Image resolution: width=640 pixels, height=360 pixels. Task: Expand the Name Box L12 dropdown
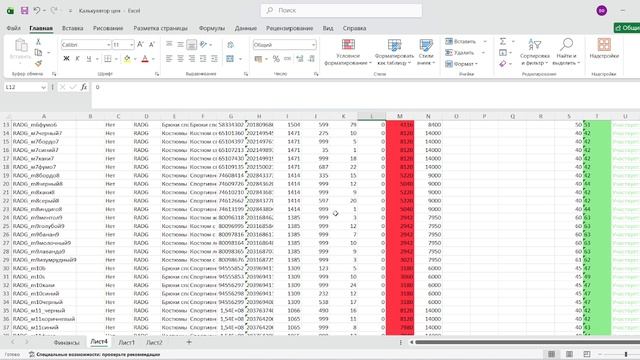point(43,87)
